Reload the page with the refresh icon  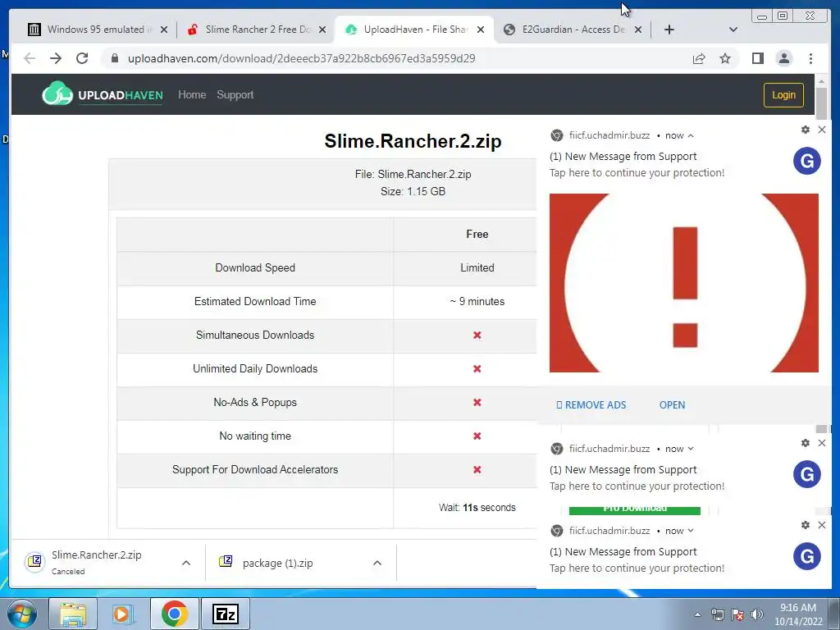click(x=82, y=58)
